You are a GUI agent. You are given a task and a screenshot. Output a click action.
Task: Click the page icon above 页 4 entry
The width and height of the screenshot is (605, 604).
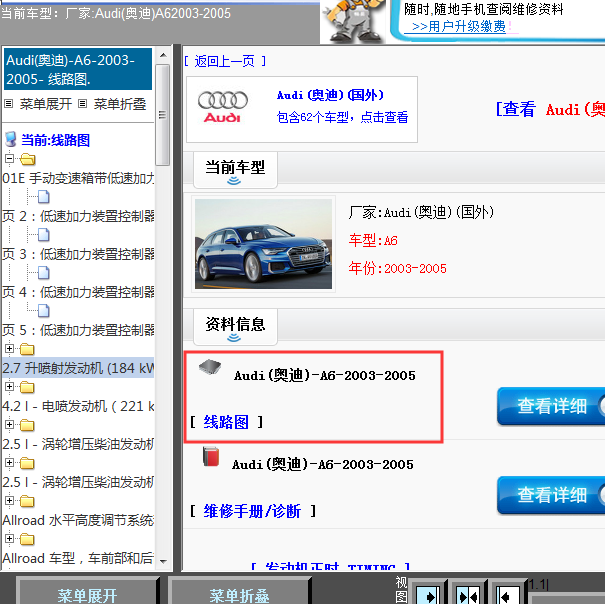pos(44,272)
